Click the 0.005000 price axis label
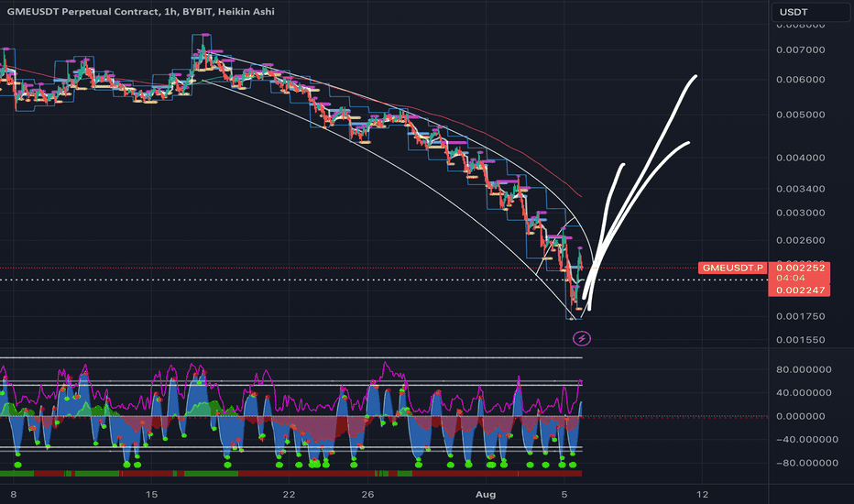 [x=800, y=115]
